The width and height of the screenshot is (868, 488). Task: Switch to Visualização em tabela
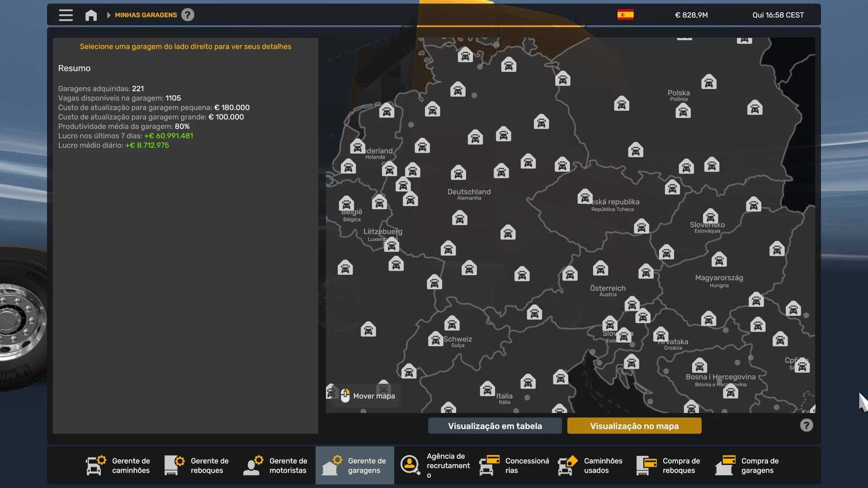click(x=495, y=426)
